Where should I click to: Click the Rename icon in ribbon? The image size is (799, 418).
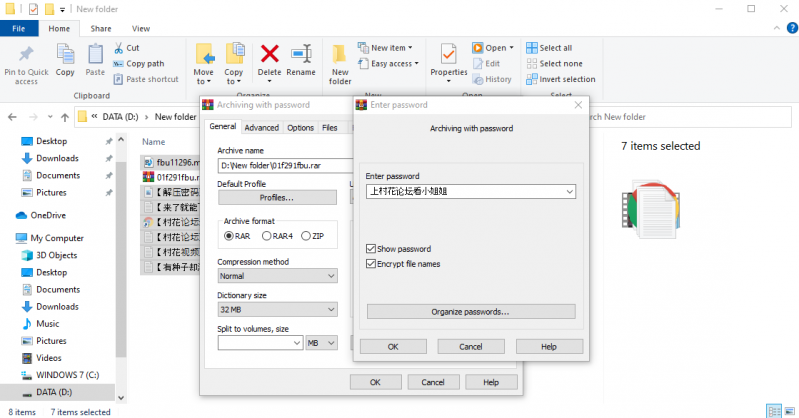click(301, 54)
